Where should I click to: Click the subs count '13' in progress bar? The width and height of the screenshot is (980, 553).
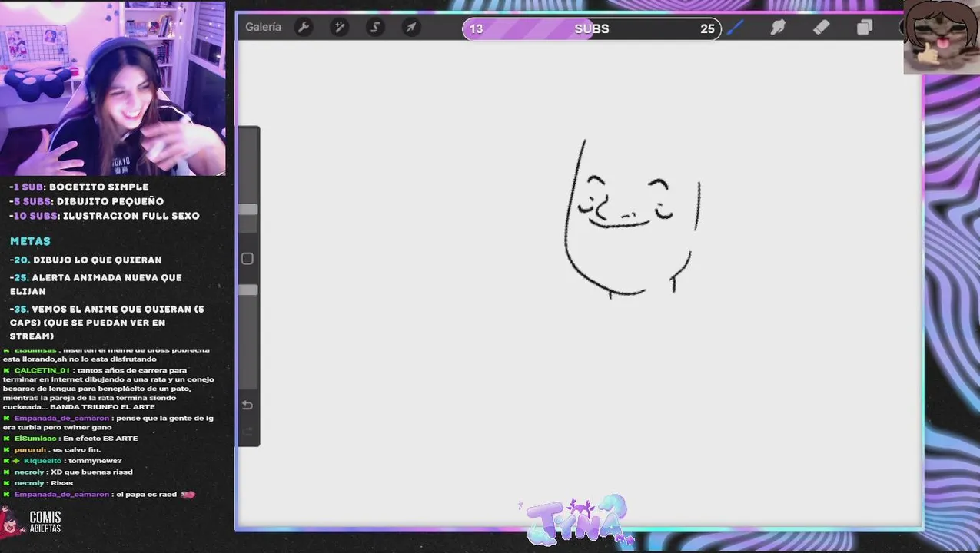[x=476, y=29]
